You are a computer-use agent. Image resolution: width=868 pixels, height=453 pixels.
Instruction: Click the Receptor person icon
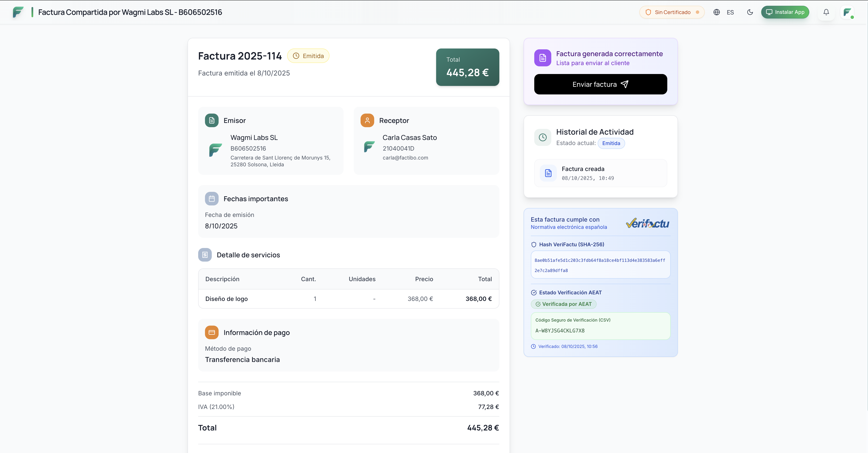[367, 120]
